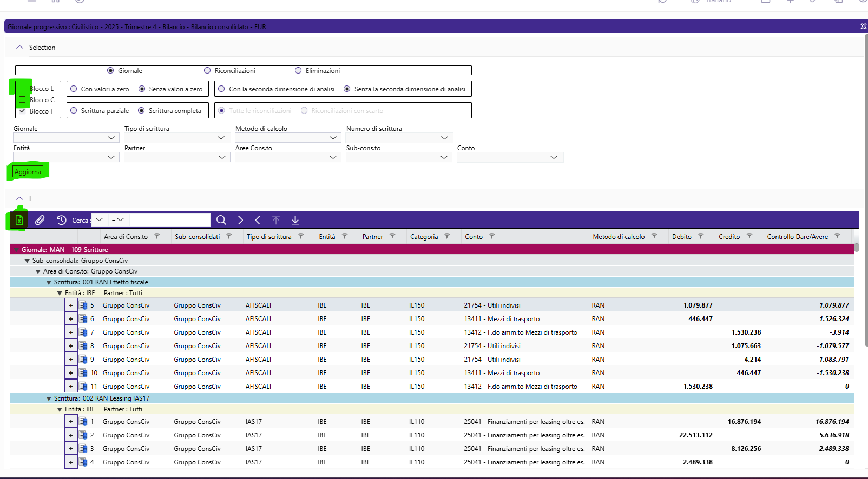Collapse Scrittura 002 RAN Leasing IAS17 group
Screen dimensions: 868x479
click(x=49, y=398)
